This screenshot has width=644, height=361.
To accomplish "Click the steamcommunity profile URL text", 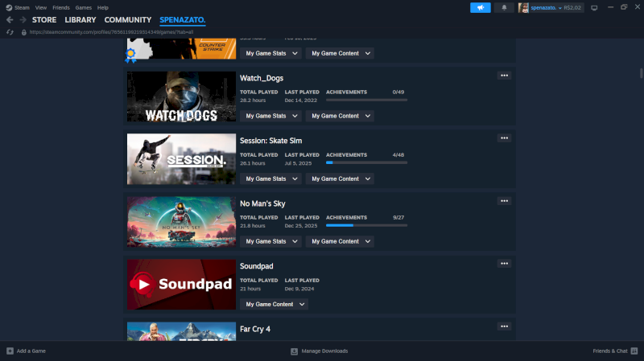I will coord(111,32).
